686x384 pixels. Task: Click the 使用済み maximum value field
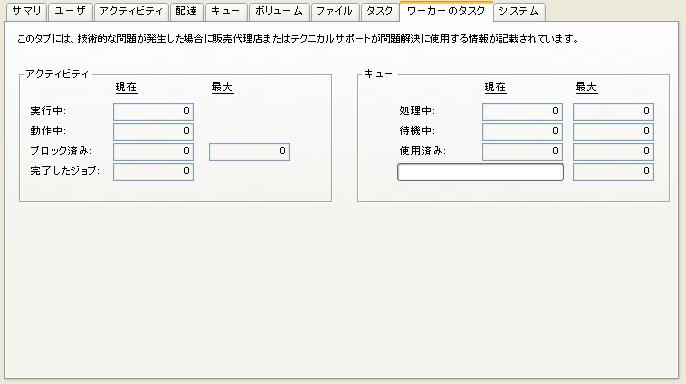pos(613,151)
